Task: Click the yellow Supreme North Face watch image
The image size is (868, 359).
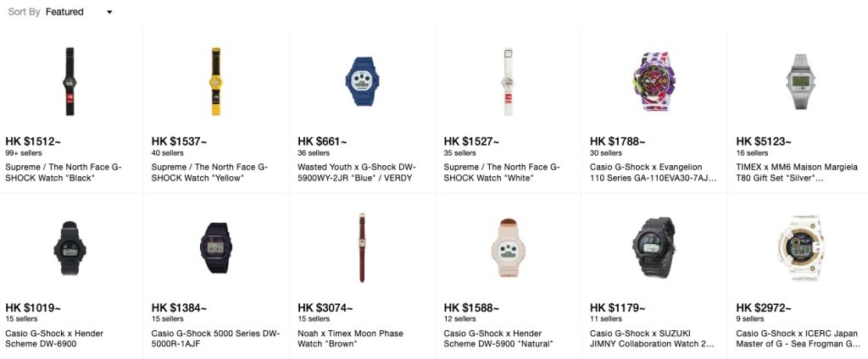Action: (216, 80)
